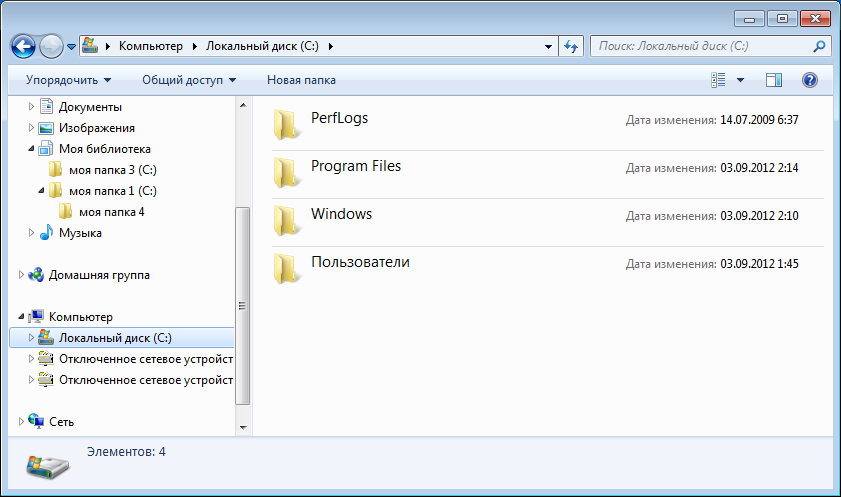
Task: Click the Музыка note icon
Action: coord(47,232)
